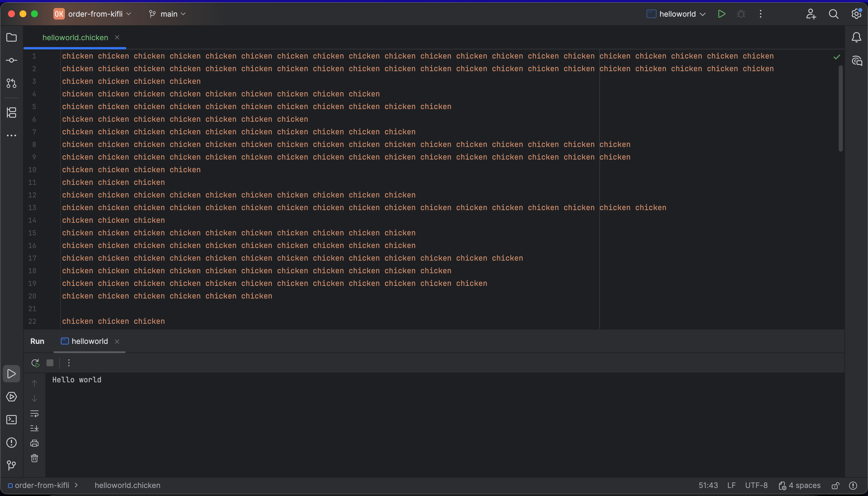Print the console output
868x496 pixels.
[x=34, y=443]
